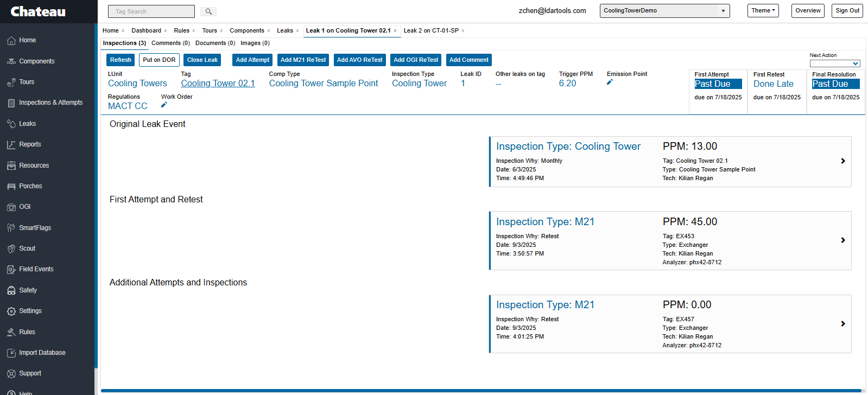Image resolution: width=868 pixels, height=395 pixels.
Task: Switch to Leak 2 on CT-01-SP tab
Action: (431, 31)
